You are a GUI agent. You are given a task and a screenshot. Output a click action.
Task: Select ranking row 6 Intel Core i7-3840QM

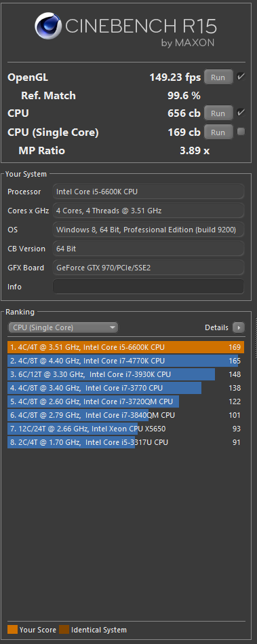[126, 415]
